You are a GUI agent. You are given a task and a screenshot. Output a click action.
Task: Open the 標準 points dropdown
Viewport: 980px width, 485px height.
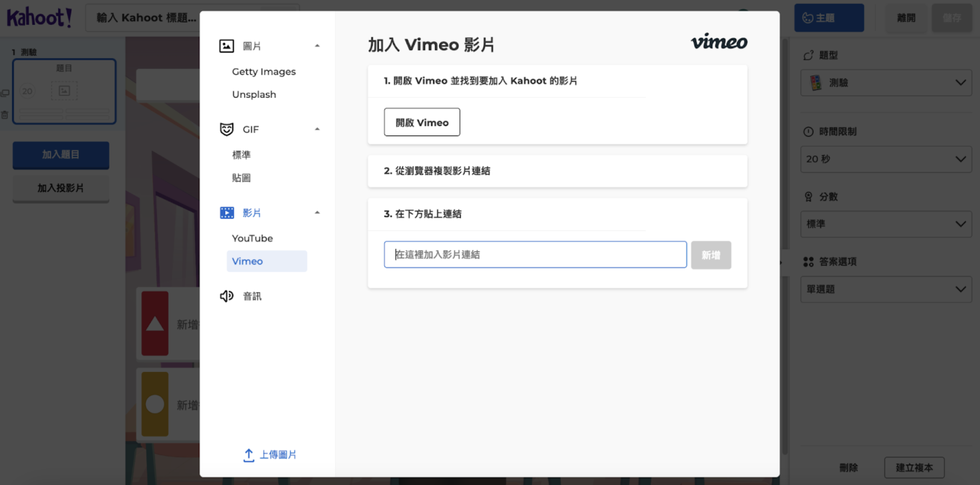click(886, 224)
